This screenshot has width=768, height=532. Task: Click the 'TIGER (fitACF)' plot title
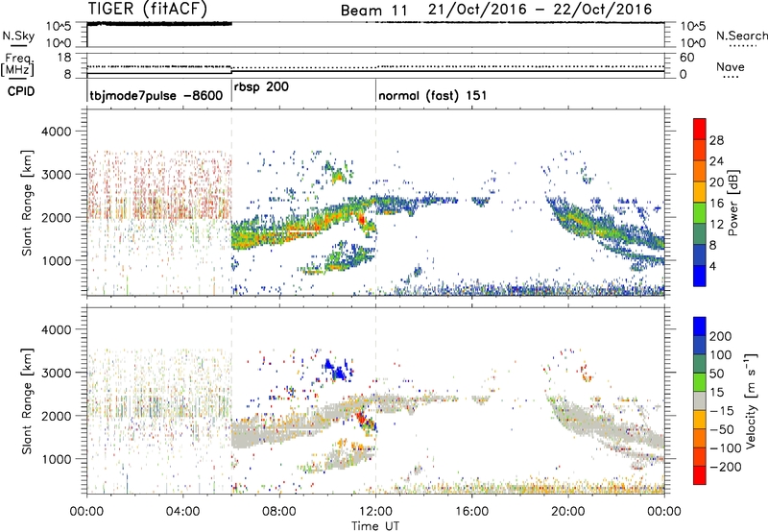(x=148, y=9)
